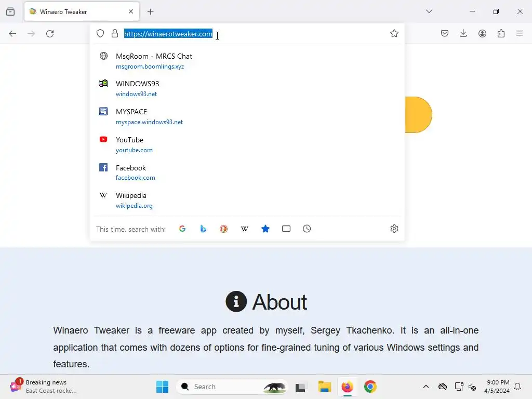
Task: Search within Bookmarks star
Action: click(x=265, y=229)
